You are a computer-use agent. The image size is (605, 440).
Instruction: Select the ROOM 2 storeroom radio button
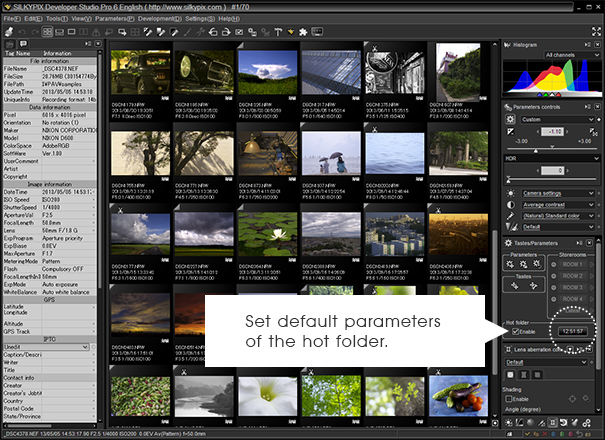point(554,276)
